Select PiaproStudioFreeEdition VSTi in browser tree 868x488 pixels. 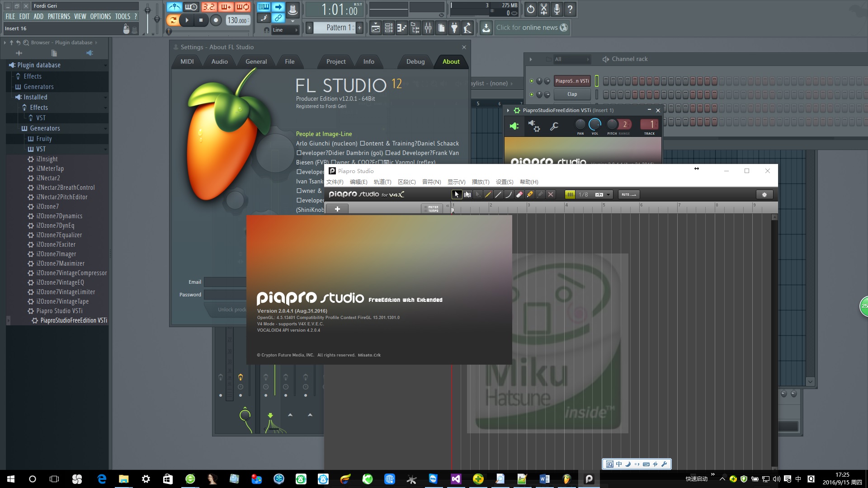click(74, 320)
